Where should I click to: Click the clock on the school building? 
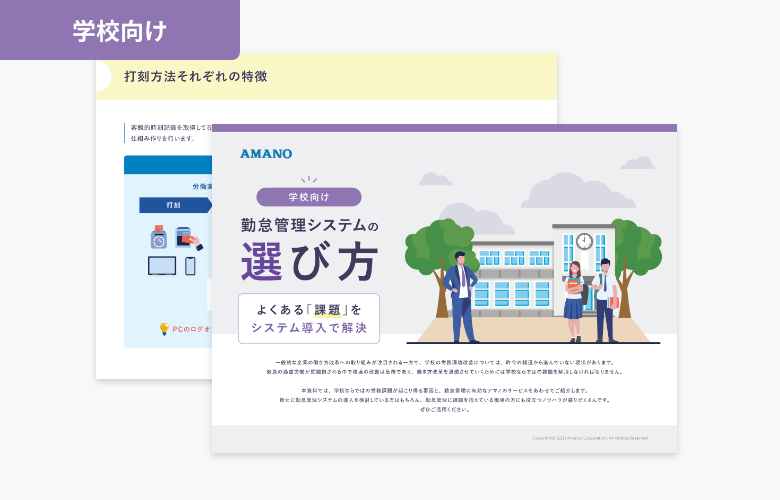583,241
